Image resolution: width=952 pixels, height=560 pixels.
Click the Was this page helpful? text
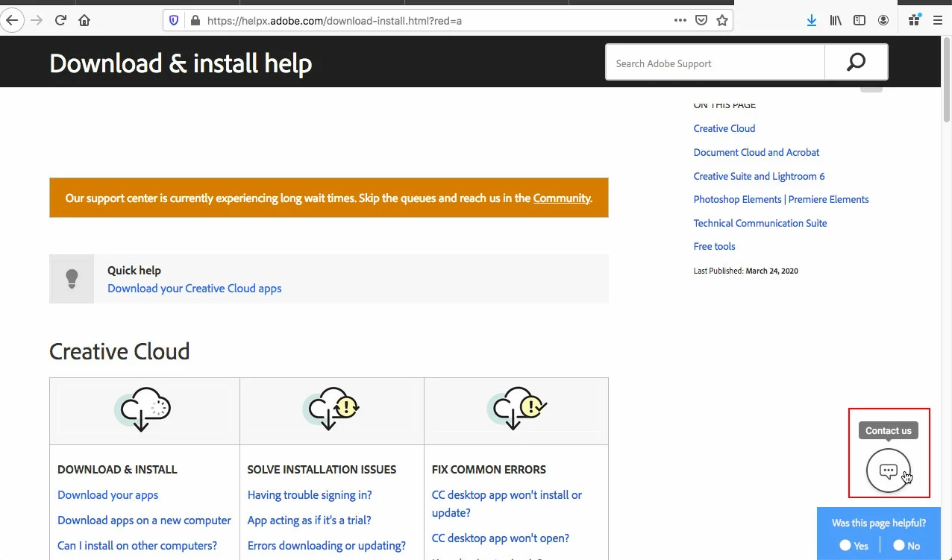point(879,523)
